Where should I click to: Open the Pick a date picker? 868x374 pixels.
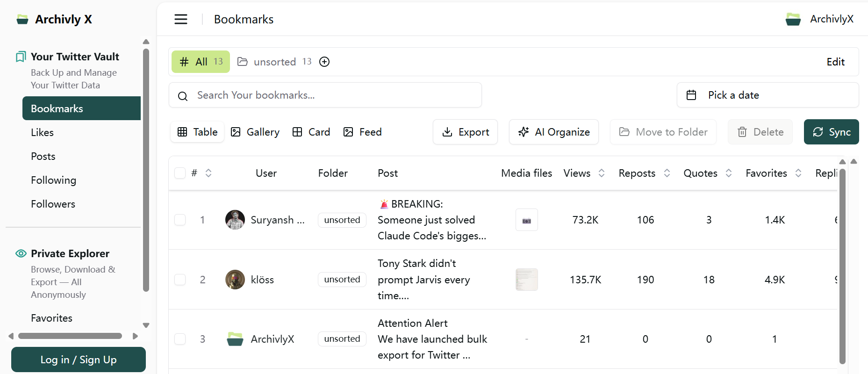click(x=767, y=95)
